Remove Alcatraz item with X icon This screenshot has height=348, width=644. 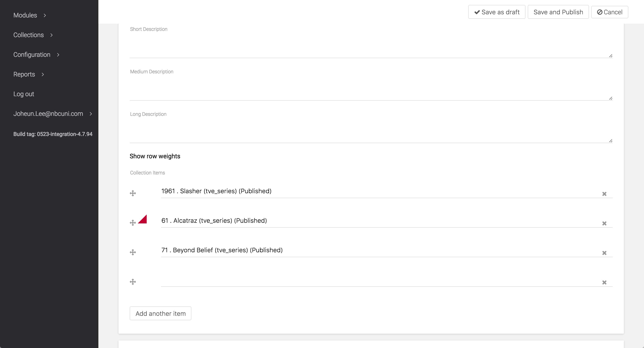coord(604,223)
